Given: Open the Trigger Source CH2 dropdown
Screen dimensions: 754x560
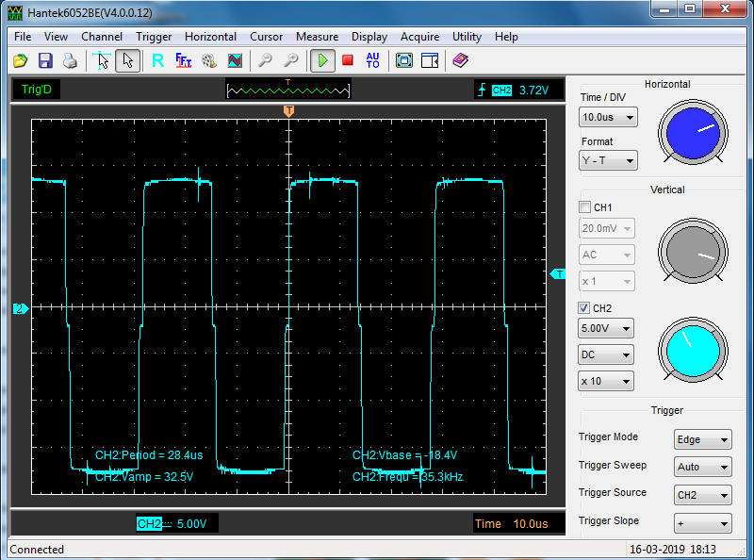Looking at the screenshot, I should coord(702,495).
